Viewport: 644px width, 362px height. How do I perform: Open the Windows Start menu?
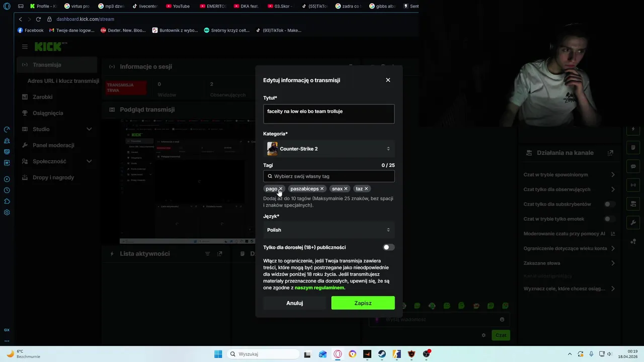(218, 354)
